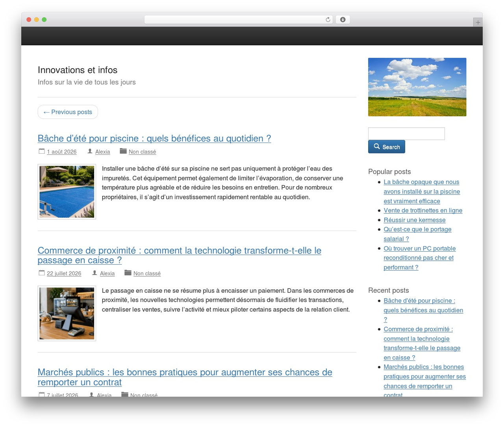Click the folder icon in the Commerce de proximité post
504x427 pixels.
[x=128, y=273]
